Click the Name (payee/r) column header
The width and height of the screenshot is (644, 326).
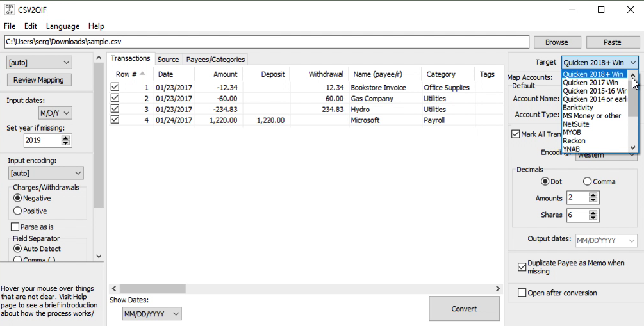(x=385, y=74)
